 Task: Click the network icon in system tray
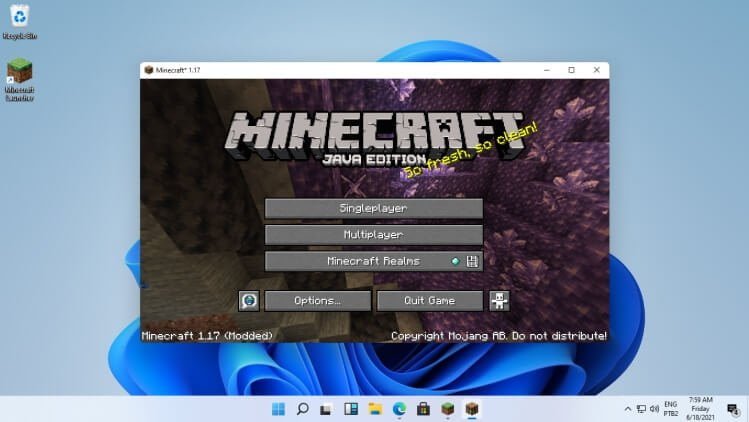pos(642,409)
